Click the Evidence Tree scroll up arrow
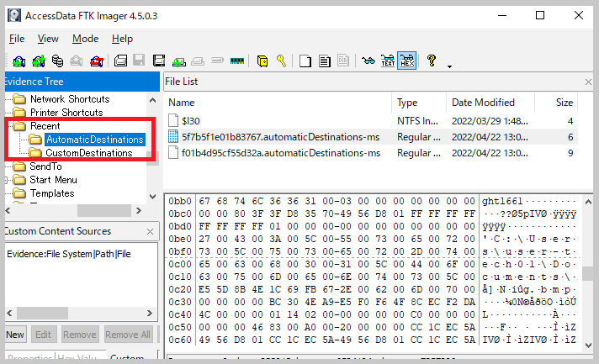Image resolution: width=599 pixels, height=364 pixels. [152, 100]
